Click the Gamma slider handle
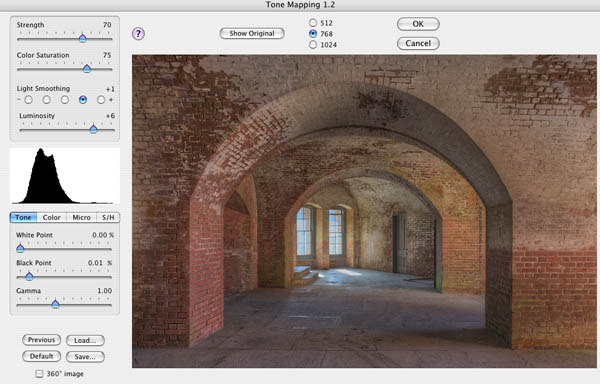This screenshot has height=384, width=600. [55, 304]
